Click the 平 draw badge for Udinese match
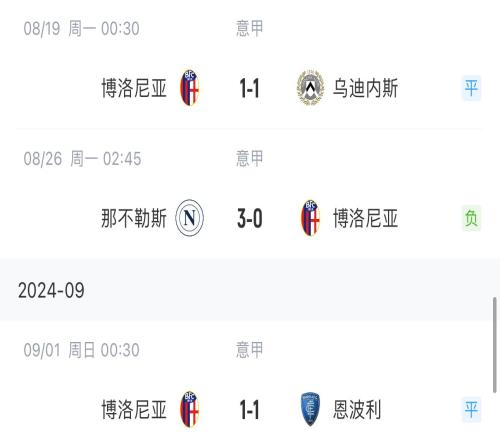Viewport: 500px width, 440px height. click(x=471, y=88)
